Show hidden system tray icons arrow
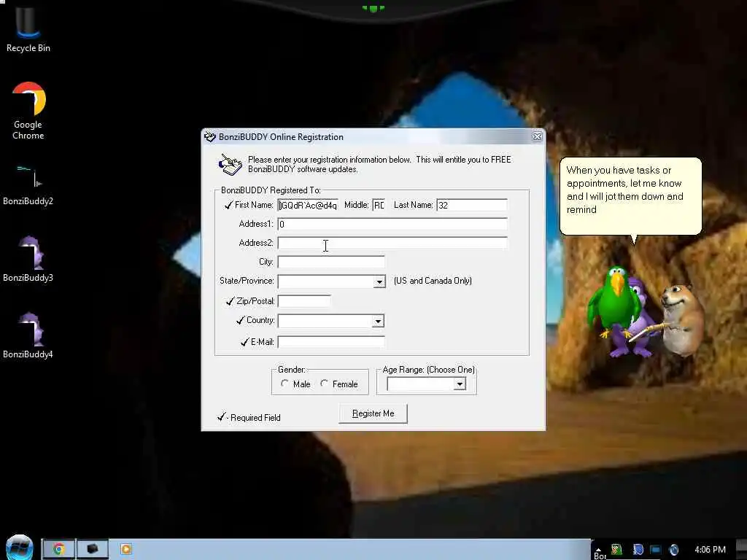Screen dimensions: 747x560 (598, 550)
